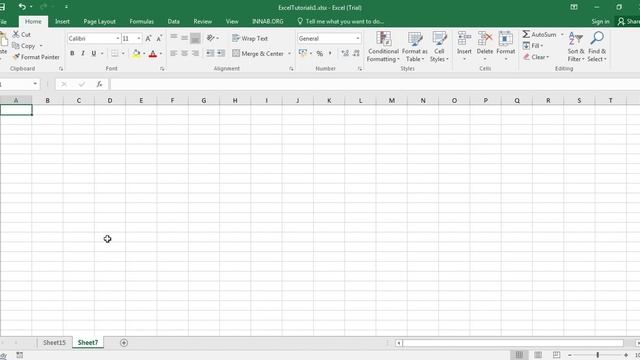Switch to Page Break Preview in status bar
Image resolution: width=640 pixels, height=360 pixels.
point(556,355)
